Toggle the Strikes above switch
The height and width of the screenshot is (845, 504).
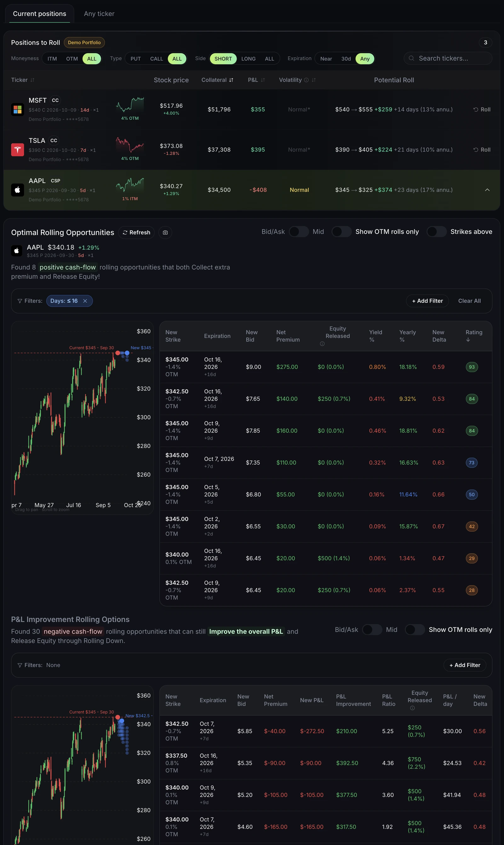437,232
